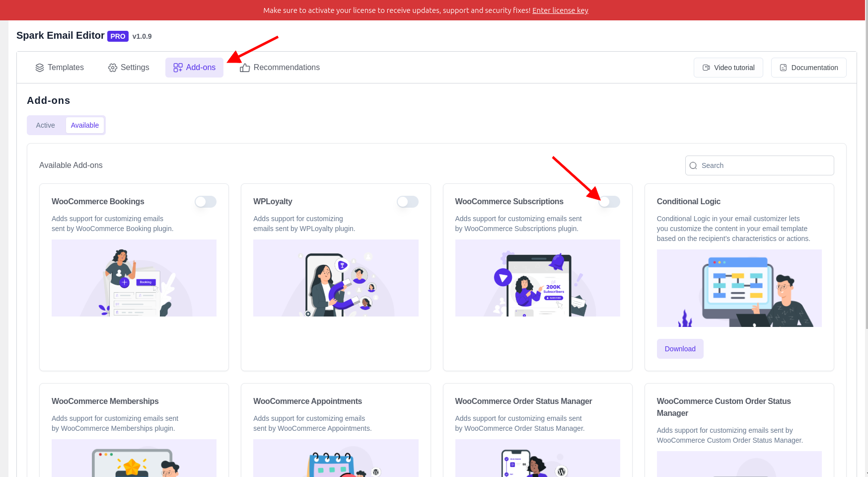Download the Conditional Logic add-on
This screenshot has width=868, height=477.
(x=680, y=349)
